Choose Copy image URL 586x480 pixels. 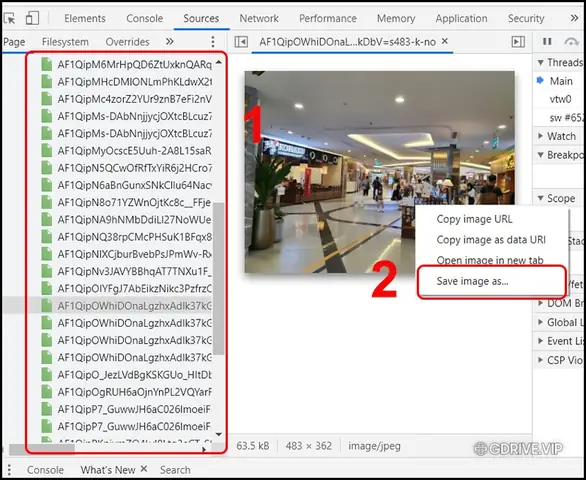474,219
